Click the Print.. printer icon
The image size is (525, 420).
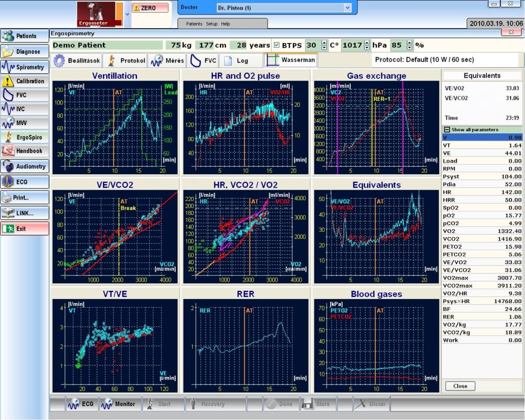[x=7, y=197]
